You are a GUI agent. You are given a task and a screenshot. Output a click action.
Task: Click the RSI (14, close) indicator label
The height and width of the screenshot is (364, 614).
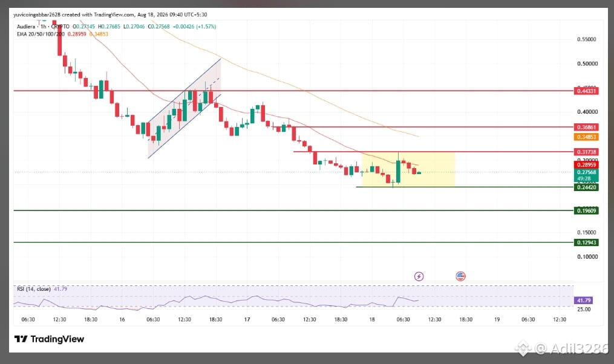click(34, 289)
